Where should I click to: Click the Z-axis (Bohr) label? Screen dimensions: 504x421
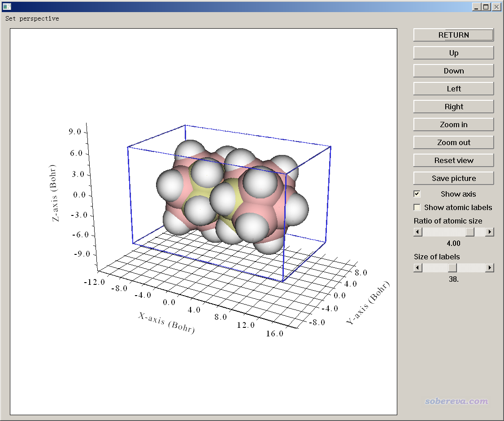pyautogui.click(x=54, y=193)
